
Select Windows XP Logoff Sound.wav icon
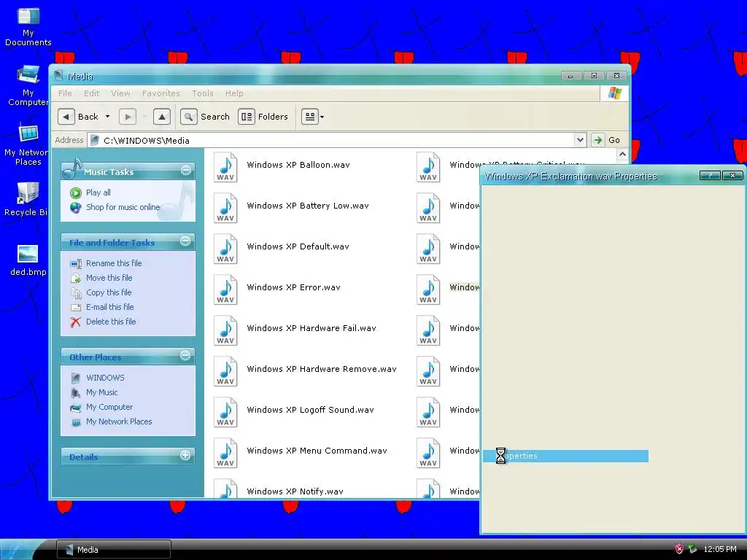[225, 413]
